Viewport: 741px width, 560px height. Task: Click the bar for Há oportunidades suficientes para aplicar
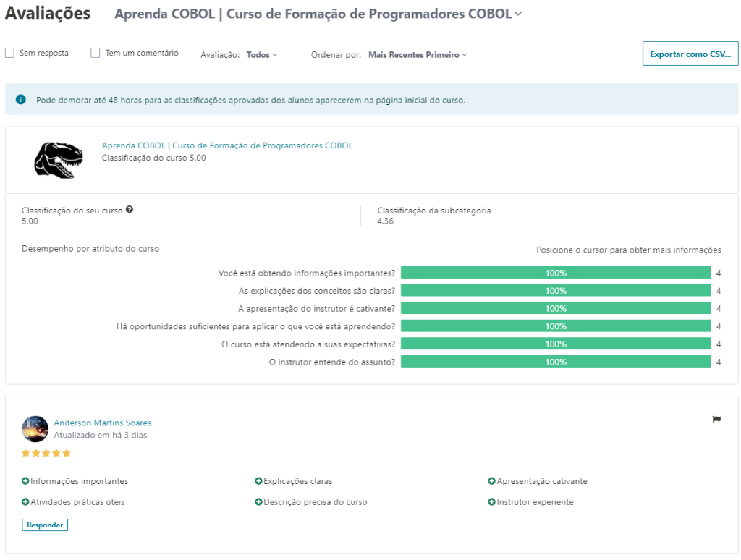point(556,326)
